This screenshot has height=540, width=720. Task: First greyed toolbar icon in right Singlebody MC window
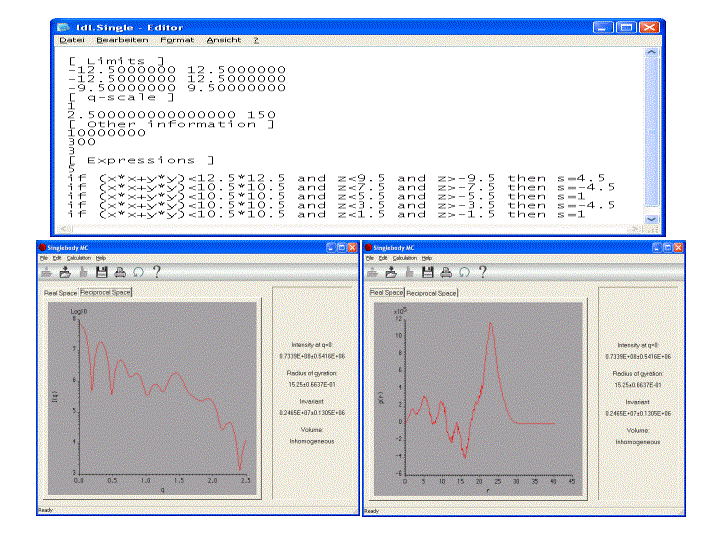[372, 272]
